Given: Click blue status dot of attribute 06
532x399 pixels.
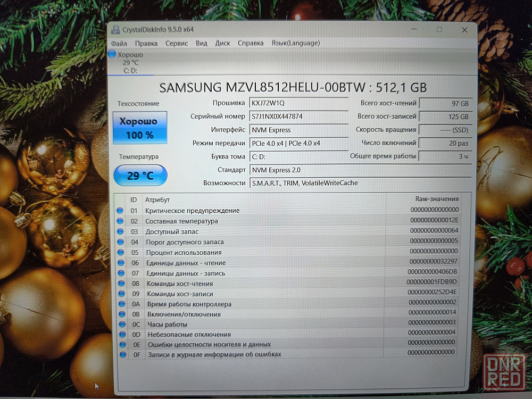Looking at the screenshot, I should coord(121,263).
